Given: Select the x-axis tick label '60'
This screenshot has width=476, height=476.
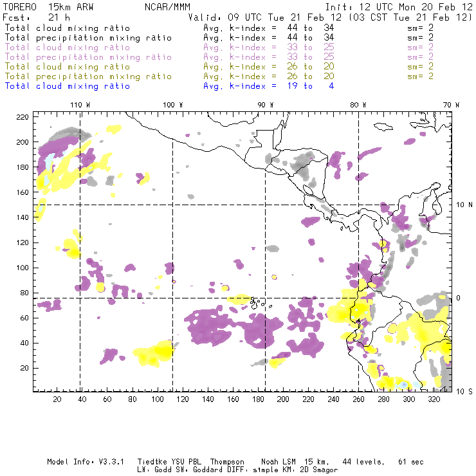Looking at the screenshot, I should click(x=107, y=399).
